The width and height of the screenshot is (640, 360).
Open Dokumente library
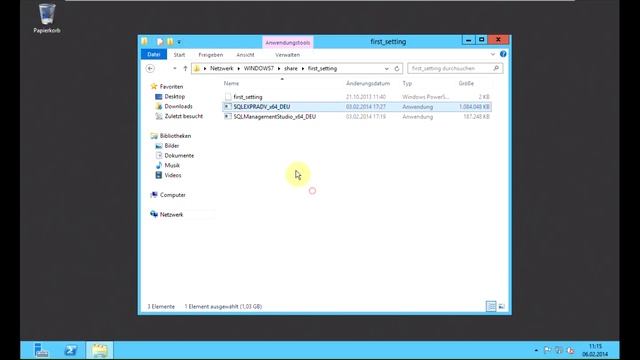pos(179,156)
